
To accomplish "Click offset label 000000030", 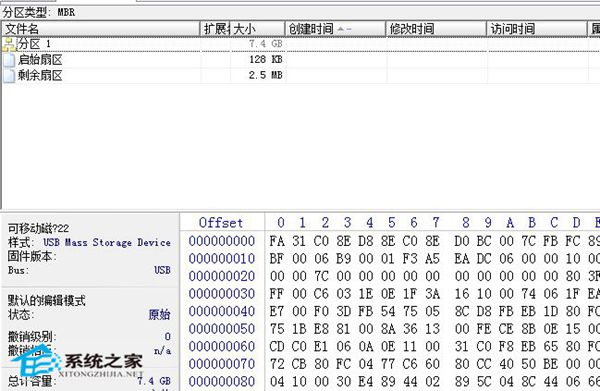I will click(x=222, y=294).
